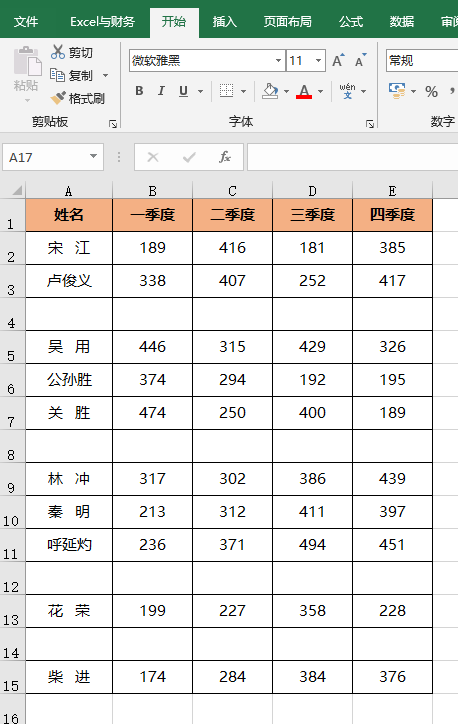The width and height of the screenshot is (458, 724).
Task: Open the Excel与财务 tab
Action: point(102,22)
